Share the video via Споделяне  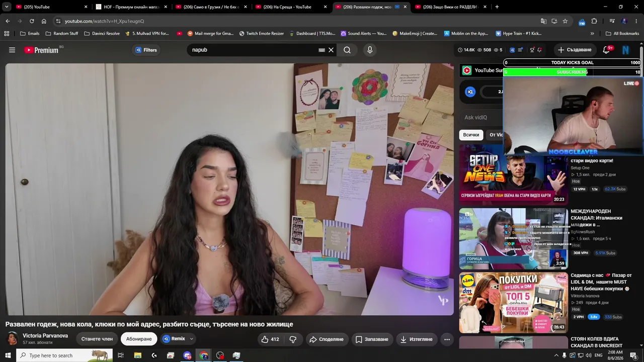pyautogui.click(x=326, y=339)
